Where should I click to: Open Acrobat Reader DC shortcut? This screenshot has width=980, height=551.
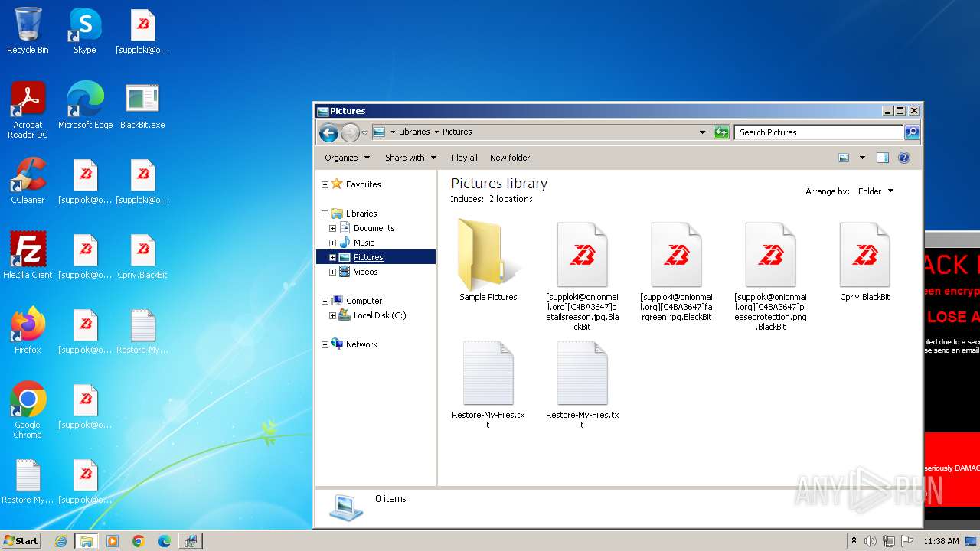click(x=28, y=110)
